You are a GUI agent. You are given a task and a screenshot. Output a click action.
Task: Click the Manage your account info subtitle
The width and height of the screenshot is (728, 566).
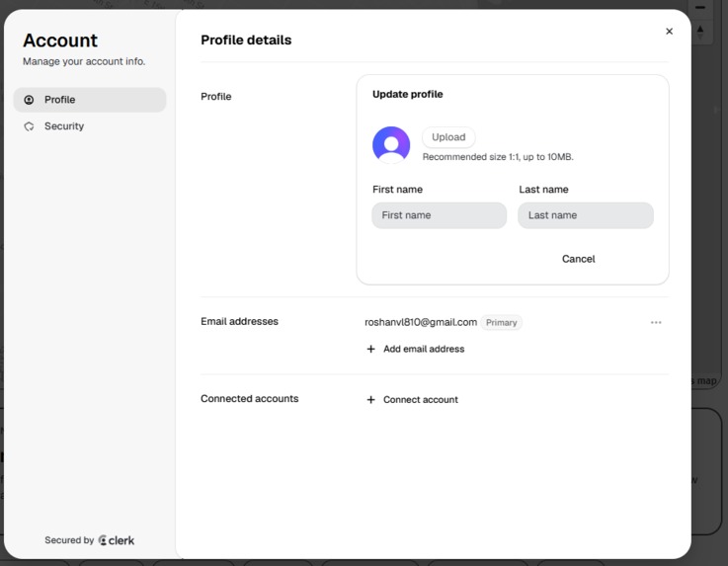point(84,61)
